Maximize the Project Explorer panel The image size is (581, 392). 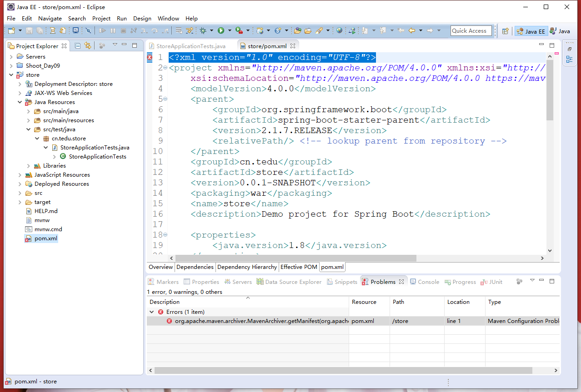pyautogui.click(x=135, y=45)
